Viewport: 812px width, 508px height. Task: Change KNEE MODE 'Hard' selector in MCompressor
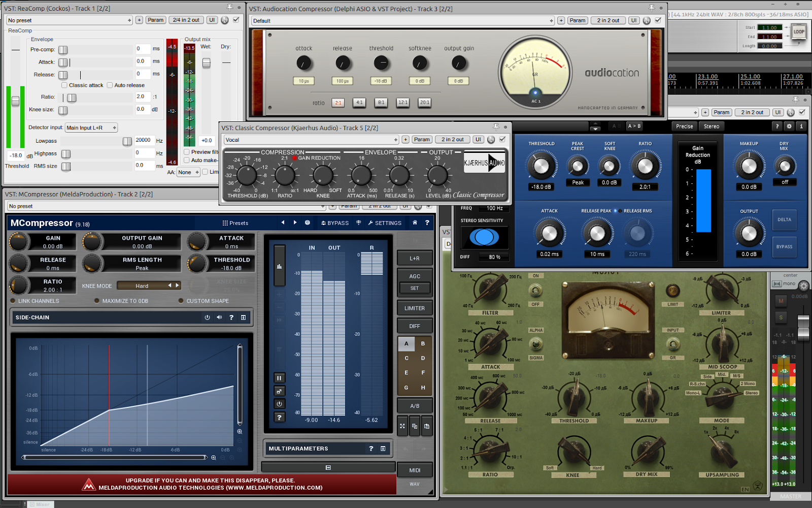[149, 285]
